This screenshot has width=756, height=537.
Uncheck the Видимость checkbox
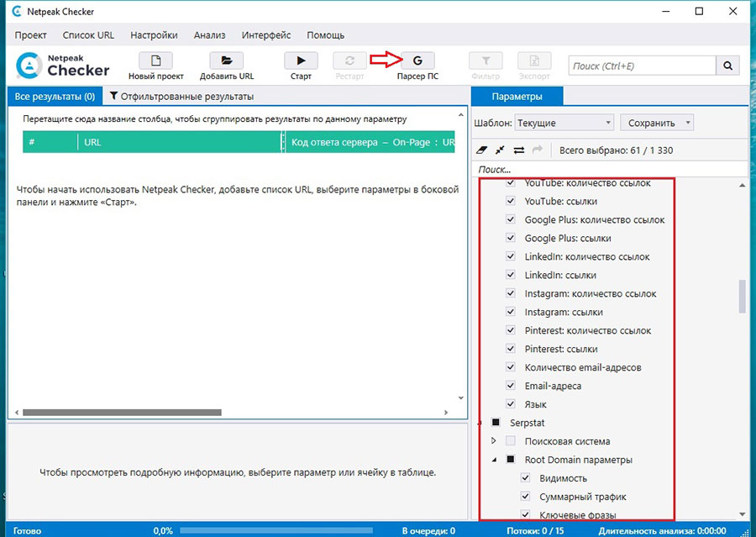(526, 477)
